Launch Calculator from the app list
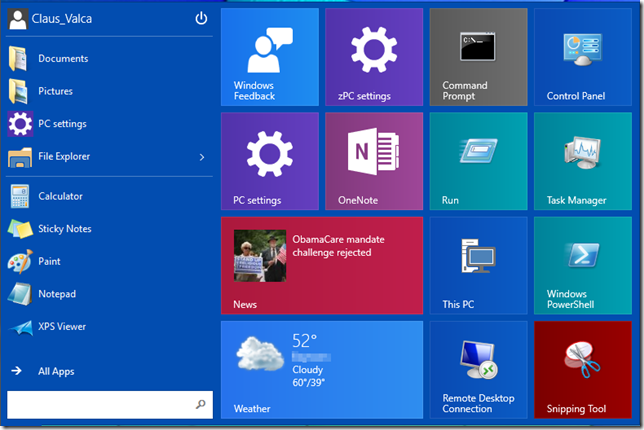The width and height of the screenshot is (644, 430). click(110, 196)
